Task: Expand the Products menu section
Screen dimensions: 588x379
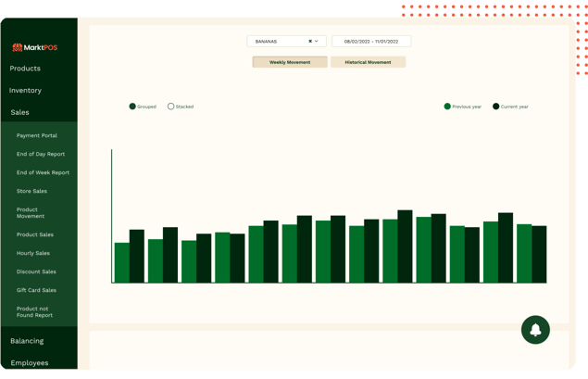Action: pyautogui.click(x=25, y=69)
